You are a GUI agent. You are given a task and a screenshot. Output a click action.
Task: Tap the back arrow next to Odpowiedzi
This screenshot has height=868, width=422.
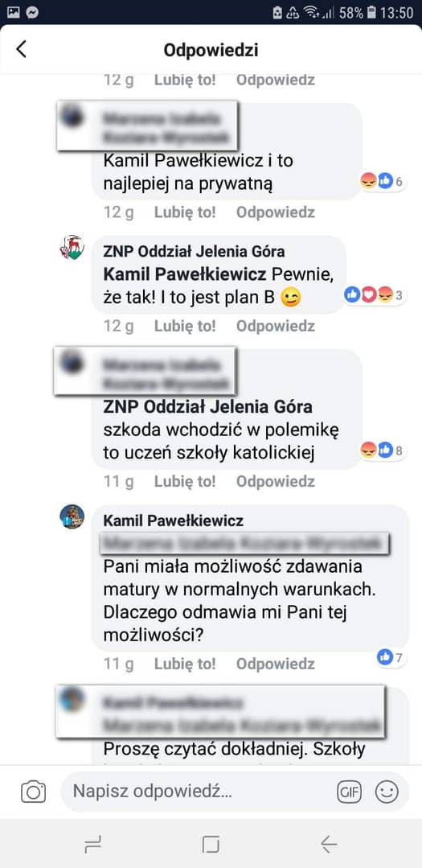(x=21, y=49)
